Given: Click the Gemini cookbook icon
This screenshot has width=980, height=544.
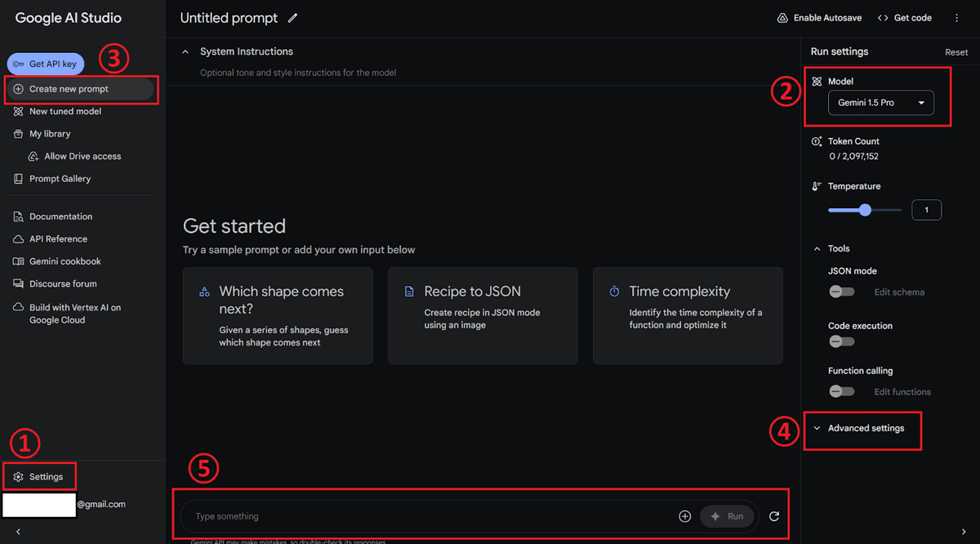Looking at the screenshot, I should click(19, 261).
